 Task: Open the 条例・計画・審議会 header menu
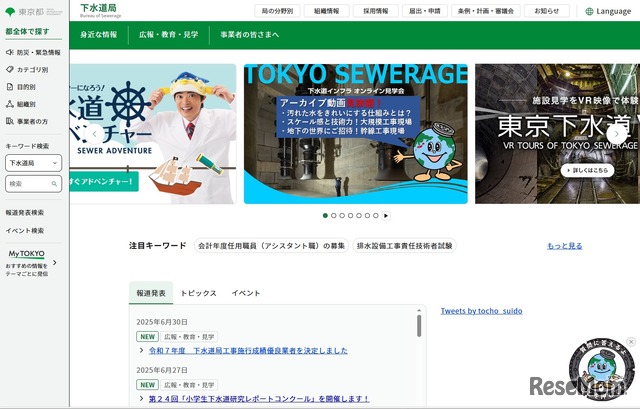click(x=486, y=11)
